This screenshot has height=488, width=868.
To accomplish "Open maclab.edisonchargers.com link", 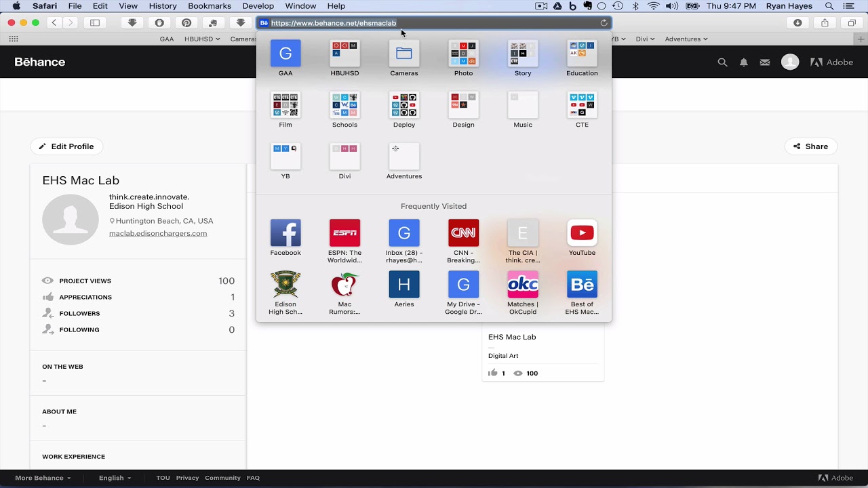I will pos(158,233).
